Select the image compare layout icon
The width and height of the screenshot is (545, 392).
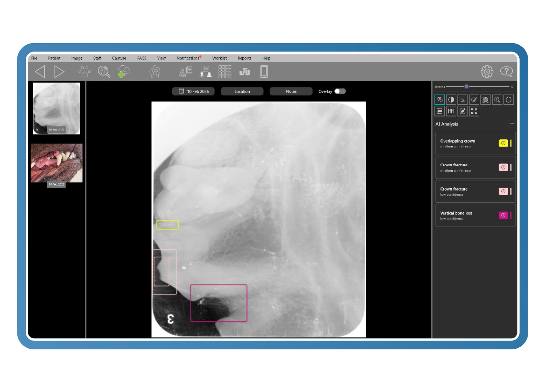tap(245, 72)
